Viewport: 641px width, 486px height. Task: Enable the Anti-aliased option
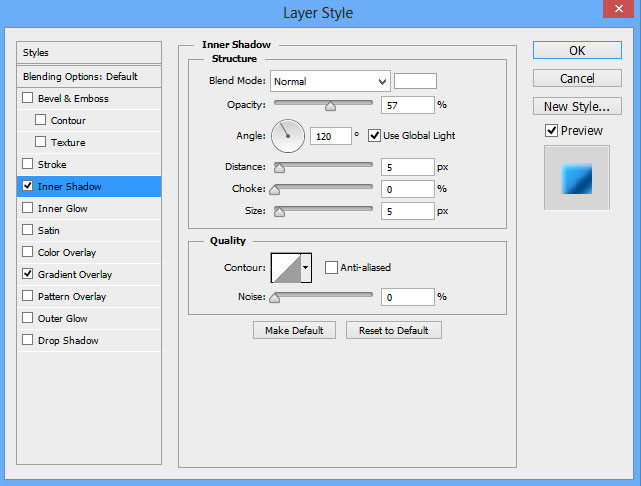click(331, 267)
